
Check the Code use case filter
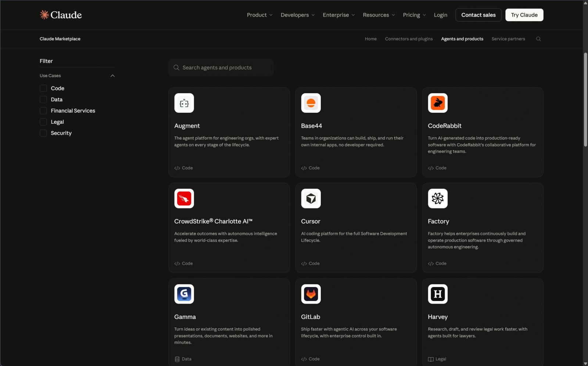point(43,88)
